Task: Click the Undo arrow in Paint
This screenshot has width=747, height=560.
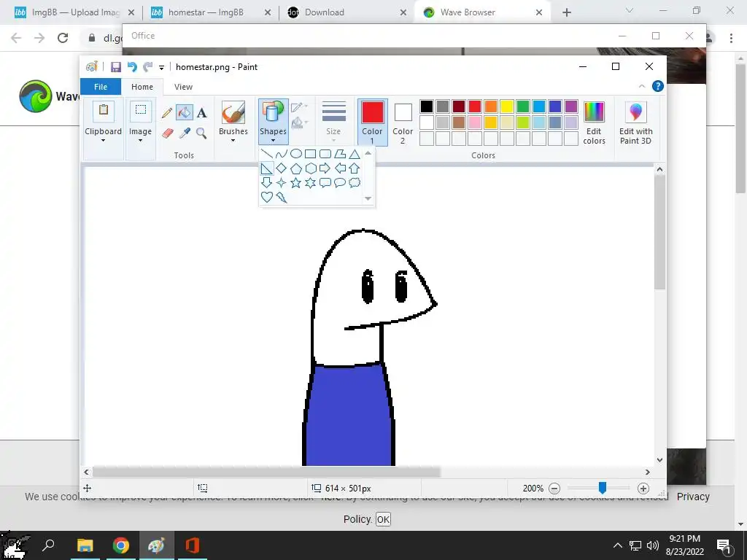Action: pyautogui.click(x=132, y=67)
